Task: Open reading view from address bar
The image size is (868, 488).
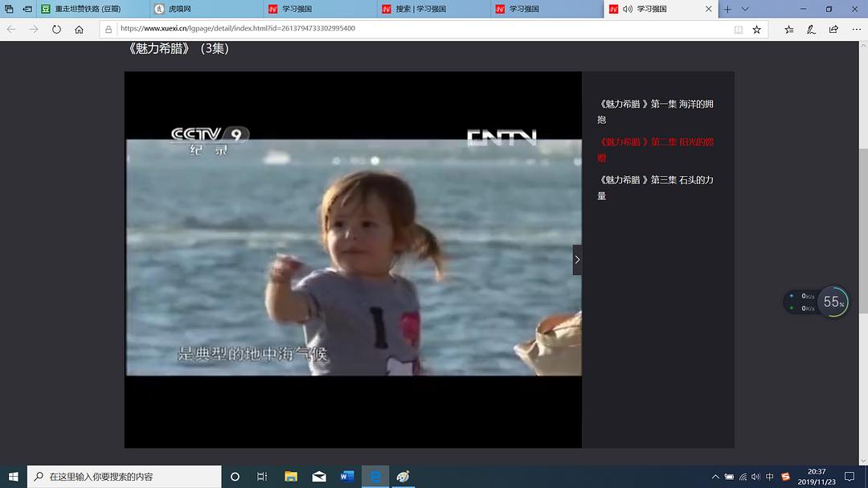Action: [x=738, y=29]
